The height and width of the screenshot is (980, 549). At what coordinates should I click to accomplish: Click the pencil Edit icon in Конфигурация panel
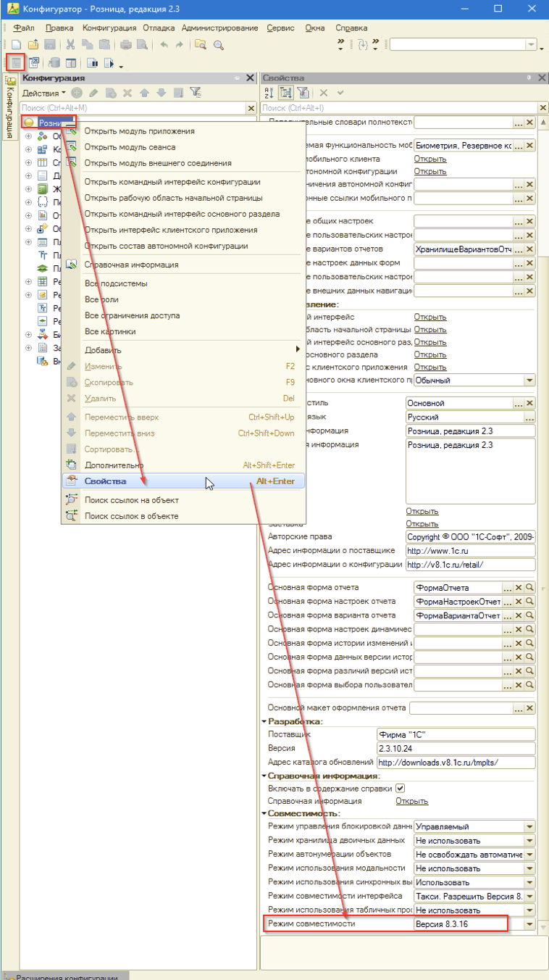click(x=93, y=93)
